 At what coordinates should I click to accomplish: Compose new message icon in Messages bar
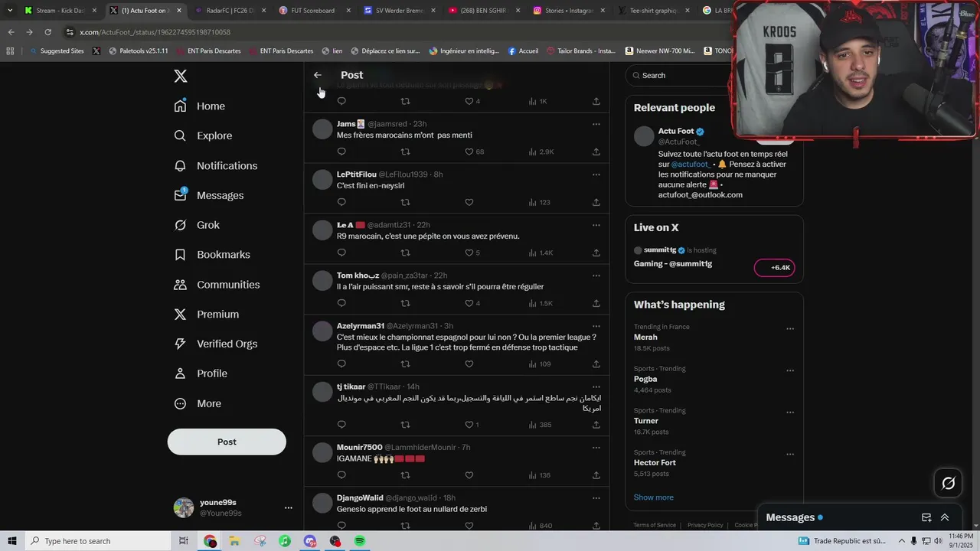click(926, 517)
